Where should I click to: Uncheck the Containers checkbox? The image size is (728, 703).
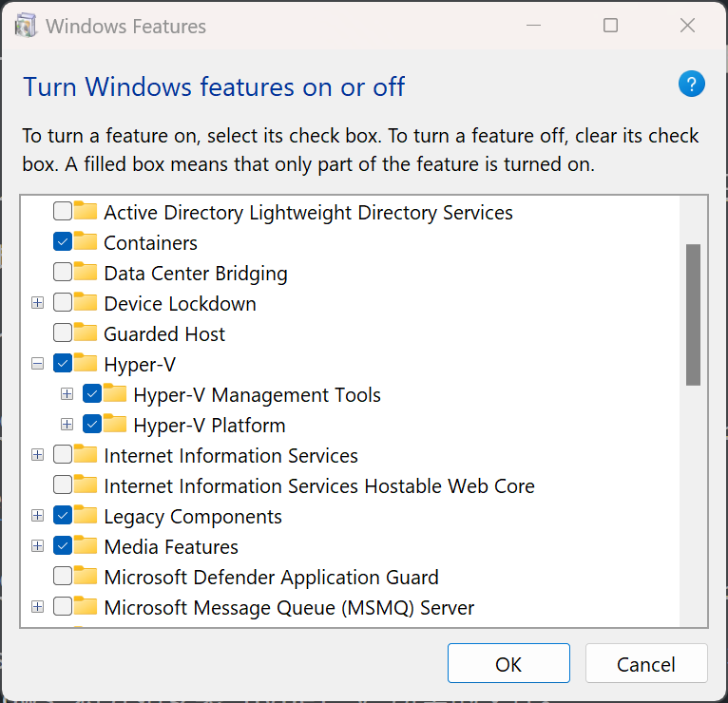63,242
